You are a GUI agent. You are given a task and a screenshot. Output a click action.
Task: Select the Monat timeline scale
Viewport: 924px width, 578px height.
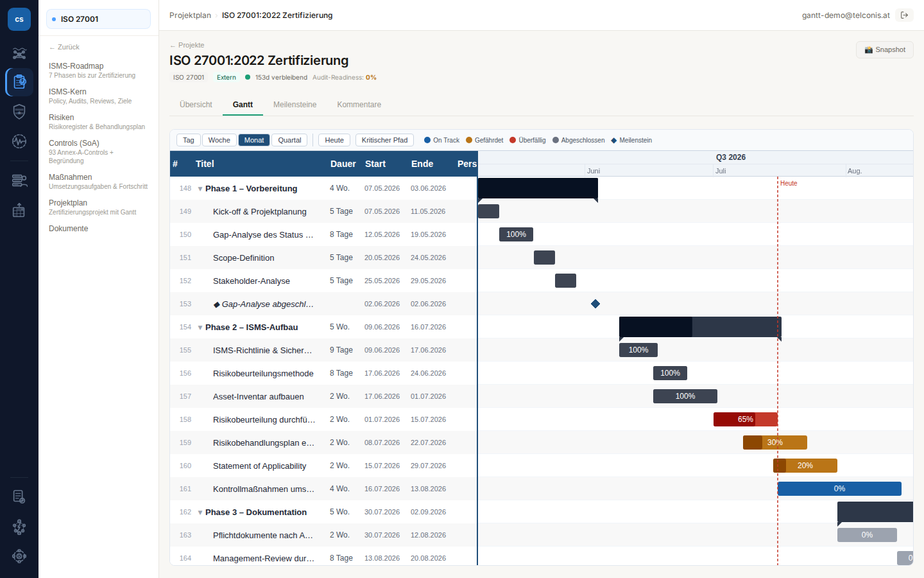click(x=254, y=140)
